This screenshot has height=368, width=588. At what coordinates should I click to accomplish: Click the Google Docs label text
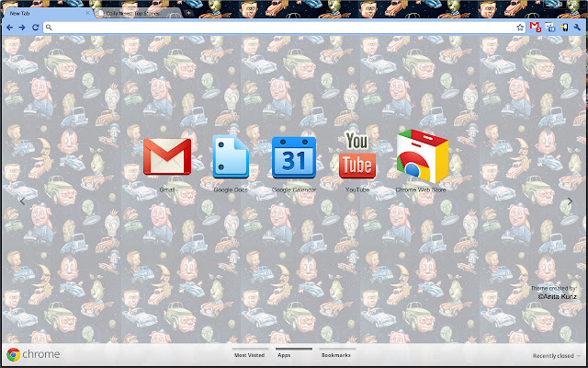[x=231, y=190]
